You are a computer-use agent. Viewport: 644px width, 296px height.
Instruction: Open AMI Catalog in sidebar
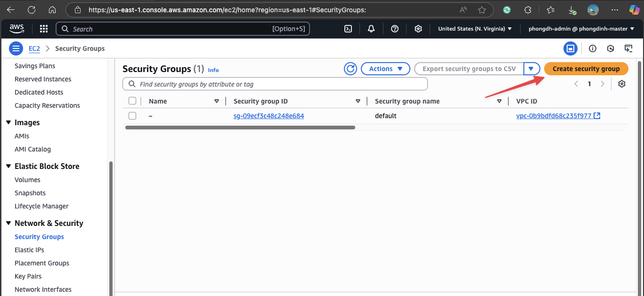click(33, 149)
